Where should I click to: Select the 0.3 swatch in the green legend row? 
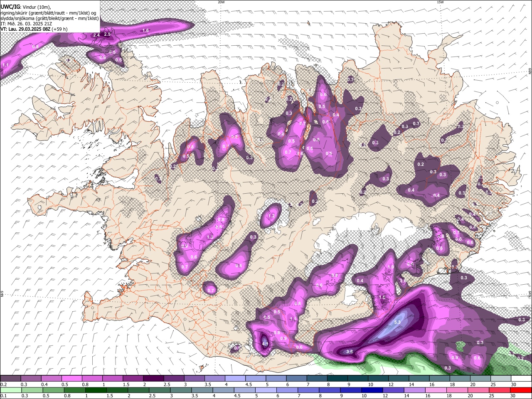click(33, 390)
